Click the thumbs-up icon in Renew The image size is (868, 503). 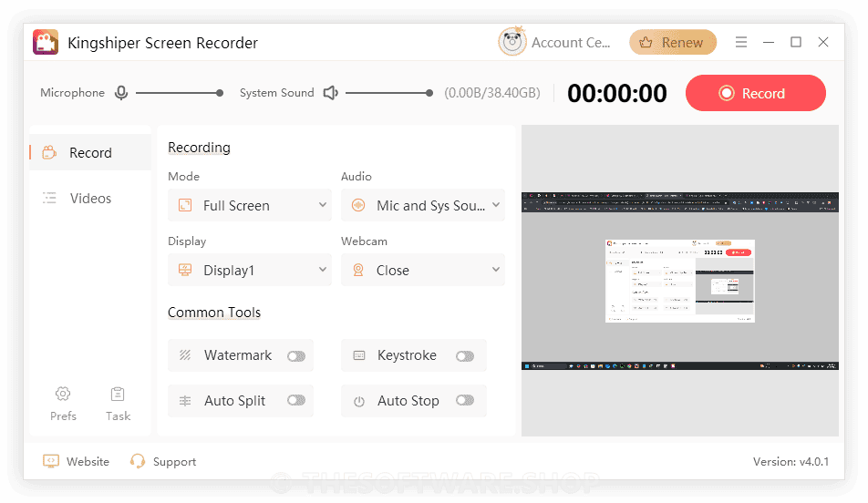point(646,43)
